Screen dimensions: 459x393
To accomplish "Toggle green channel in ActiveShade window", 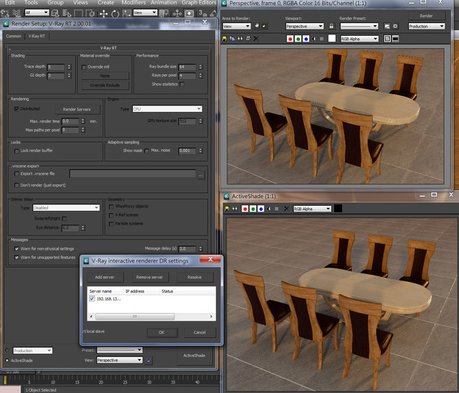I will tap(253, 209).
